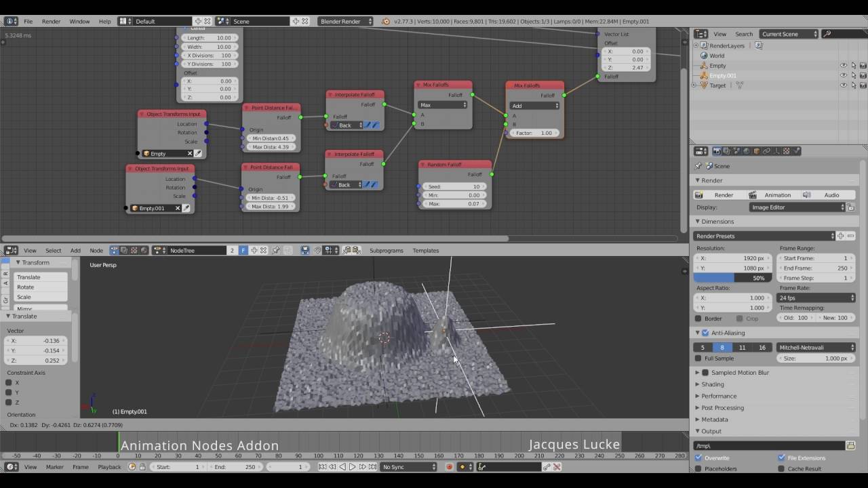Disable the Overwrite checkbox

point(698,458)
